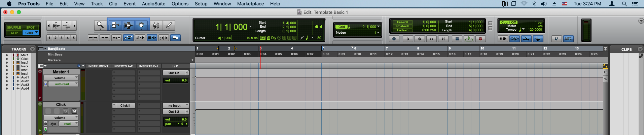The image size is (644, 135).
Task: Open Nudge value dropdown
Action: coord(379,33)
